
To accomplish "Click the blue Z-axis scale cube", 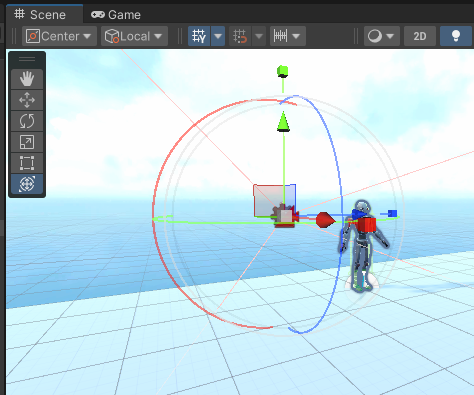I will click(392, 213).
